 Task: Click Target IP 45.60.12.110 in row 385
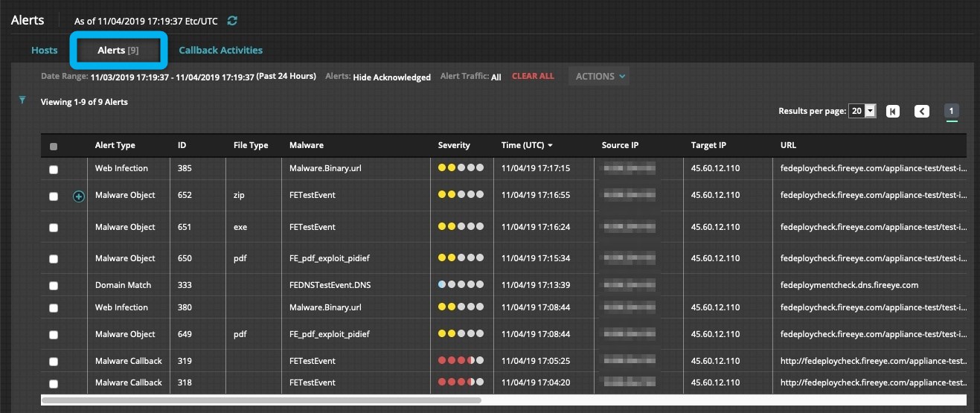(x=716, y=168)
